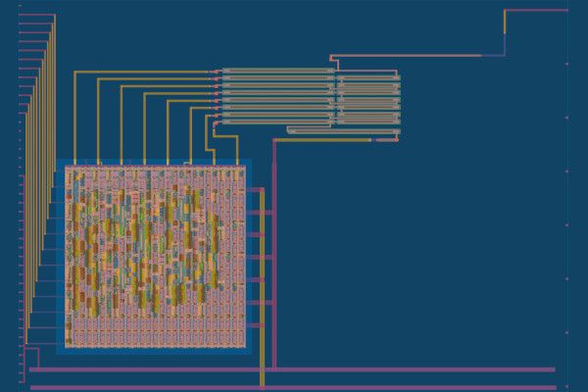The height and width of the screenshot is (392, 588).
Task: Select the topmost pin stub on left edge
Action: (29, 15)
